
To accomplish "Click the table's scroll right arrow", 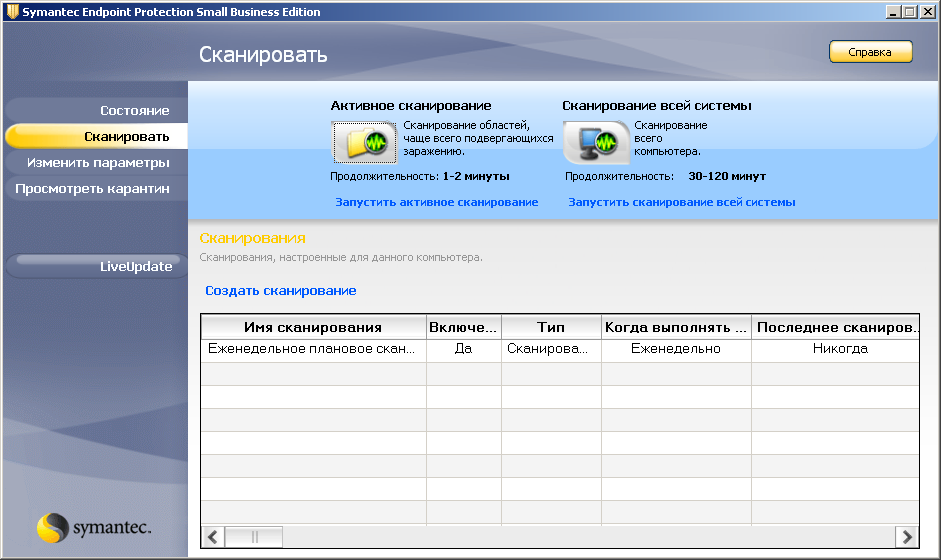I will (x=907, y=537).
